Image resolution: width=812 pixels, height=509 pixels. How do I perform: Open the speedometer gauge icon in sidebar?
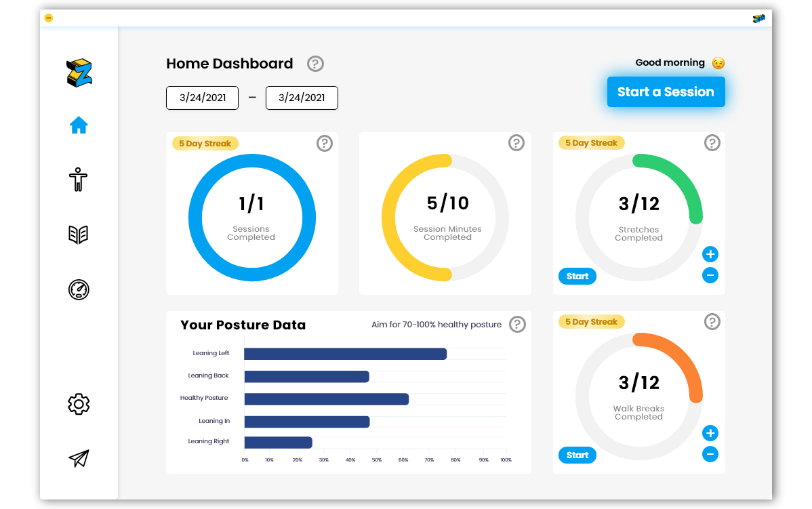tap(79, 289)
